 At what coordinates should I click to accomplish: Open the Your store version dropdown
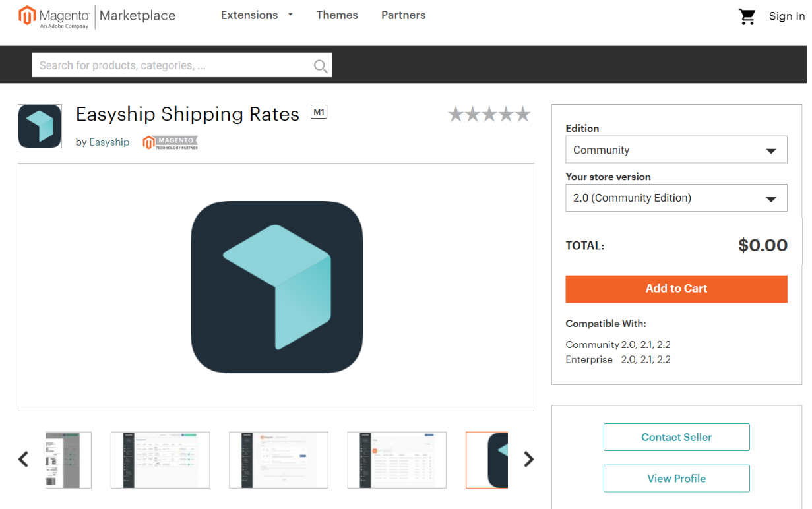coord(676,198)
